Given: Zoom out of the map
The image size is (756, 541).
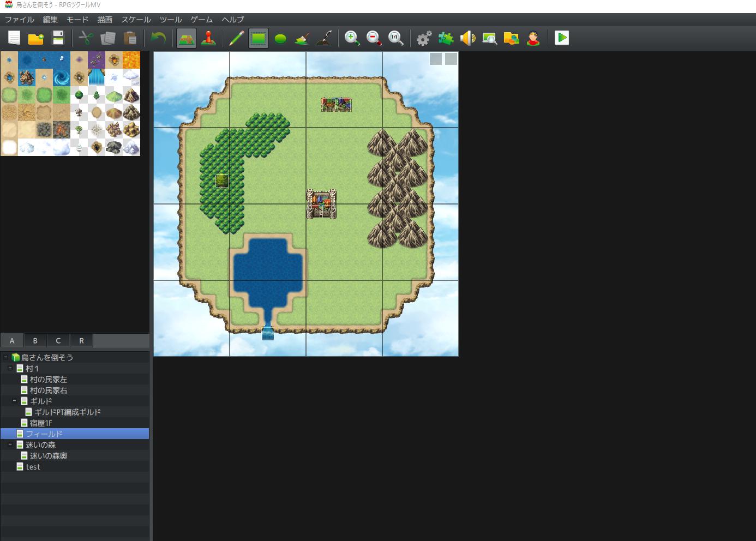Looking at the screenshot, I should 374,38.
